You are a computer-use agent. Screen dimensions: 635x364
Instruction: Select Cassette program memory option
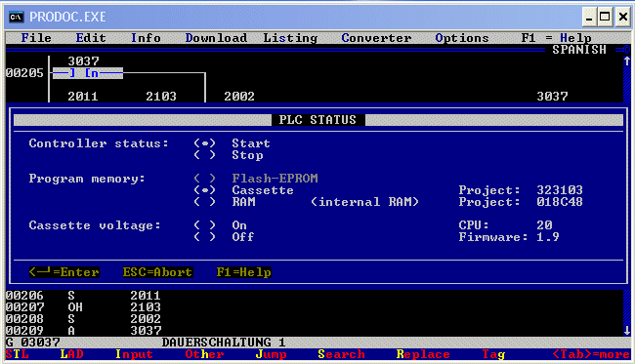point(205,190)
